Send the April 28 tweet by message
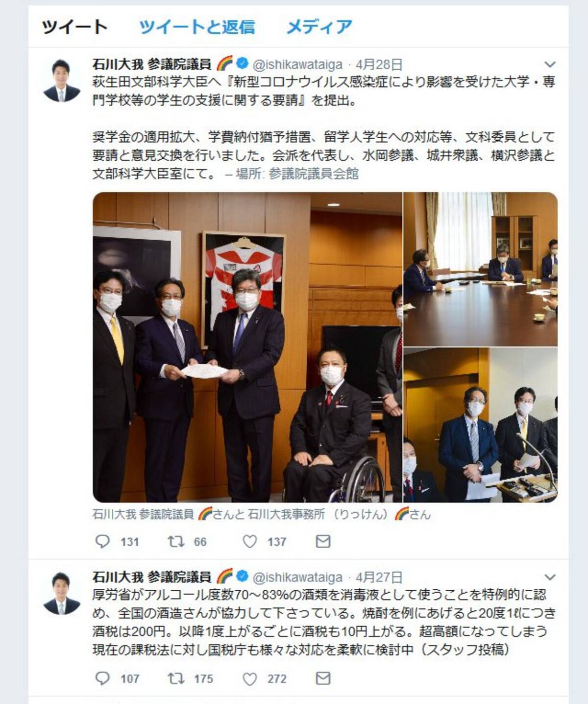The height and width of the screenshot is (704, 588). 323,541
